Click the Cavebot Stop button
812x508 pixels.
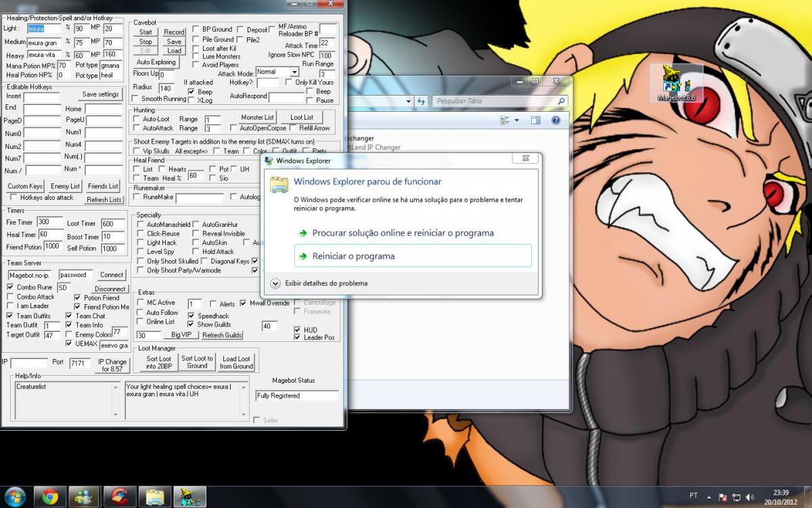145,42
